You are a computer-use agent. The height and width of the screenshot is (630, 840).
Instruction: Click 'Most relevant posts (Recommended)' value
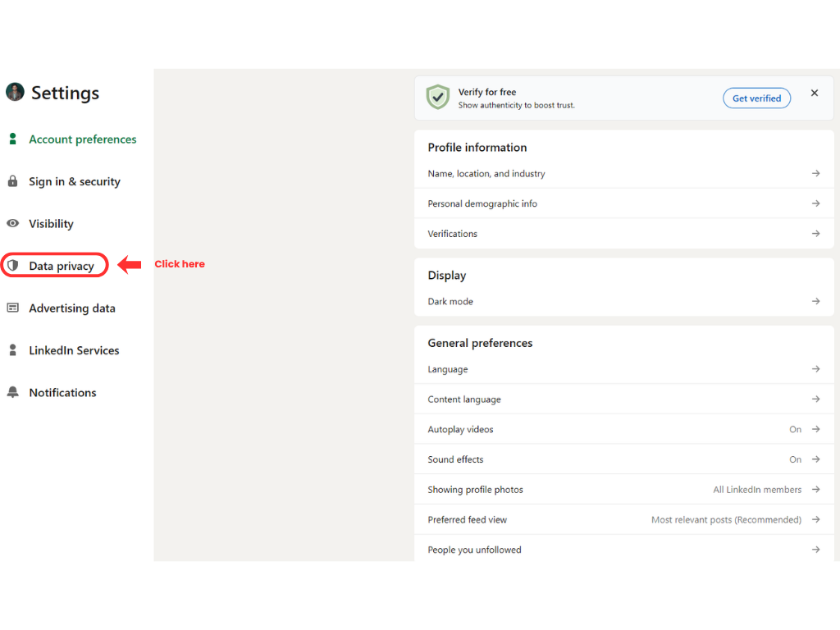click(x=726, y=519)
